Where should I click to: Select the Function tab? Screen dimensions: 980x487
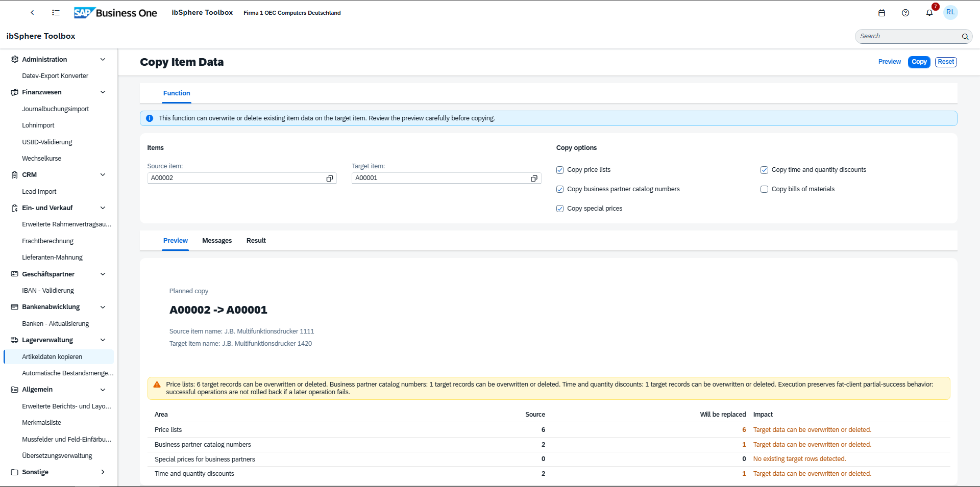tap(177, 93)
